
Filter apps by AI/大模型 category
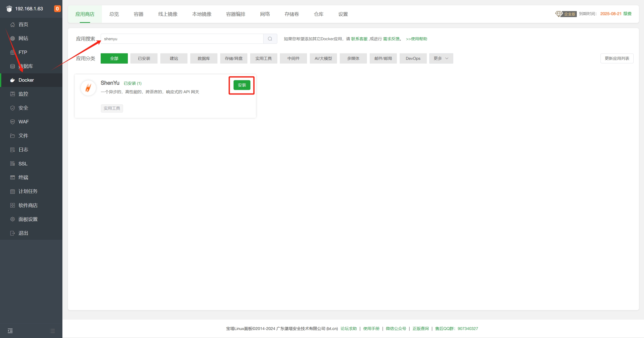click(323, 58)
